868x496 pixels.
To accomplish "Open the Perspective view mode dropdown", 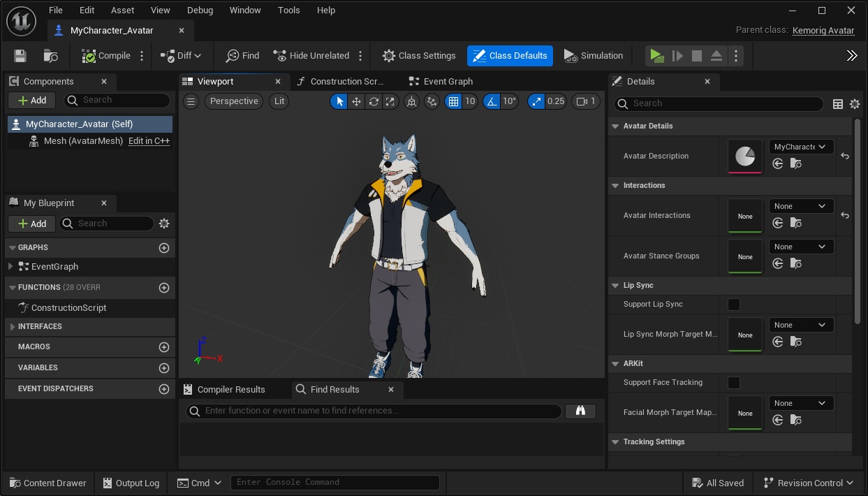I will coord(234,101).
